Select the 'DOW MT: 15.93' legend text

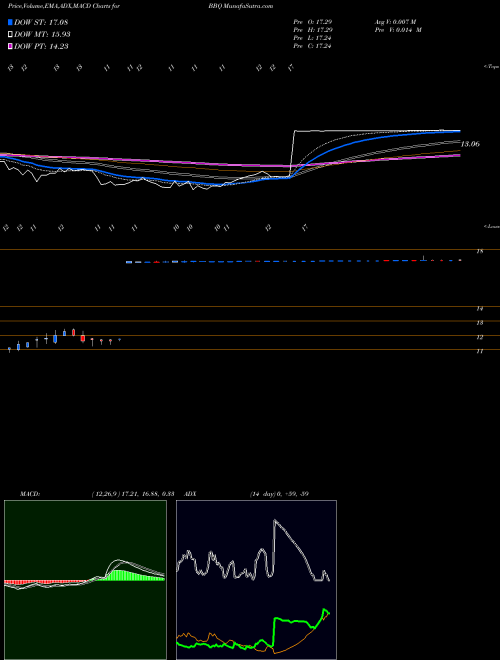point(42,35)
